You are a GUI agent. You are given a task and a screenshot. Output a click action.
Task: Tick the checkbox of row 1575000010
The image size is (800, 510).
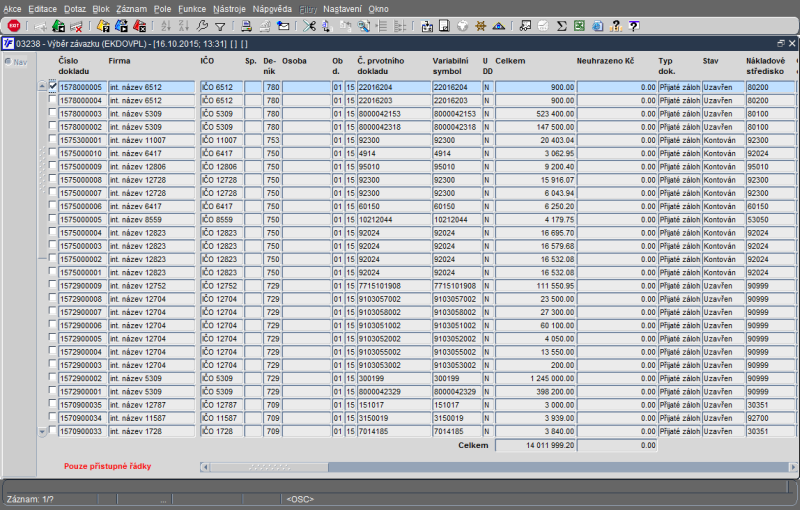tap(53, 152)
